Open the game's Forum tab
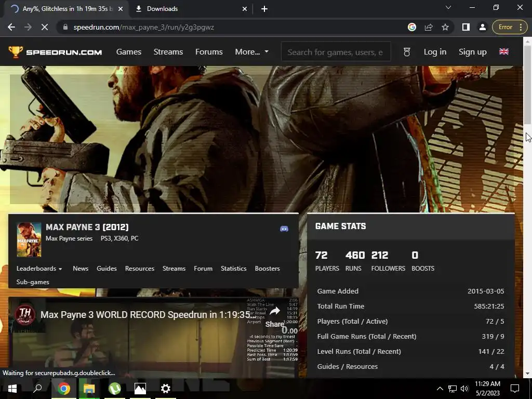532x399 pixels. point(203,269)
